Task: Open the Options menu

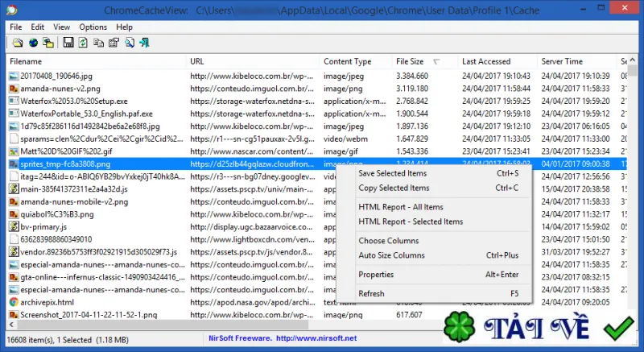Action: pyautogui.click(x=93, y=27)
